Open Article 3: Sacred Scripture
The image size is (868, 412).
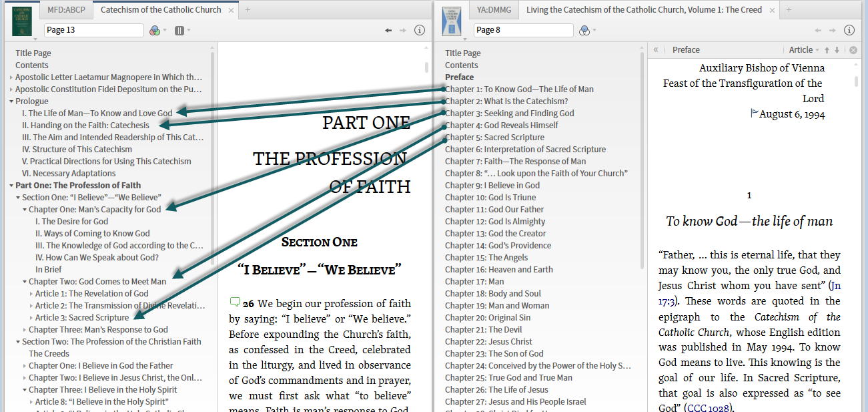[82, 318]
